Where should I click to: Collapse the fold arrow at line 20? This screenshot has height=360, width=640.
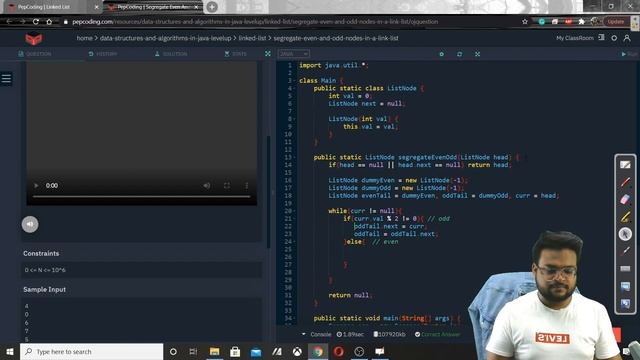pos(294,211)
